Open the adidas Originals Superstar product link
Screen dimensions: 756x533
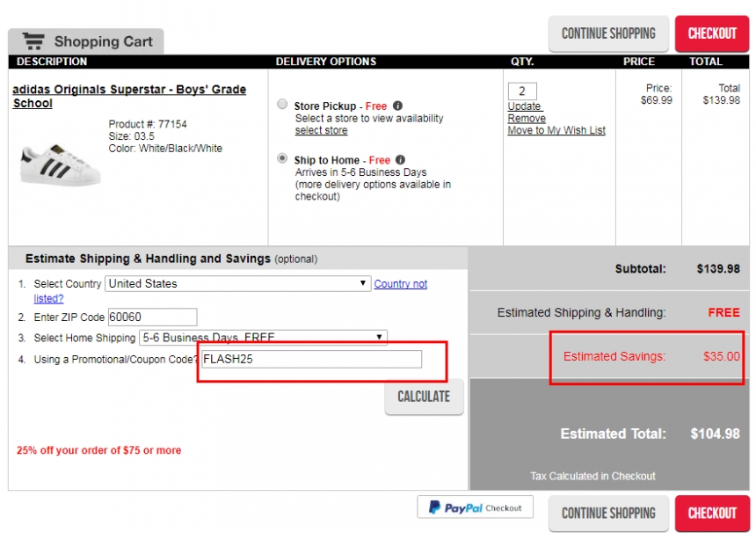tap(129, 96)
